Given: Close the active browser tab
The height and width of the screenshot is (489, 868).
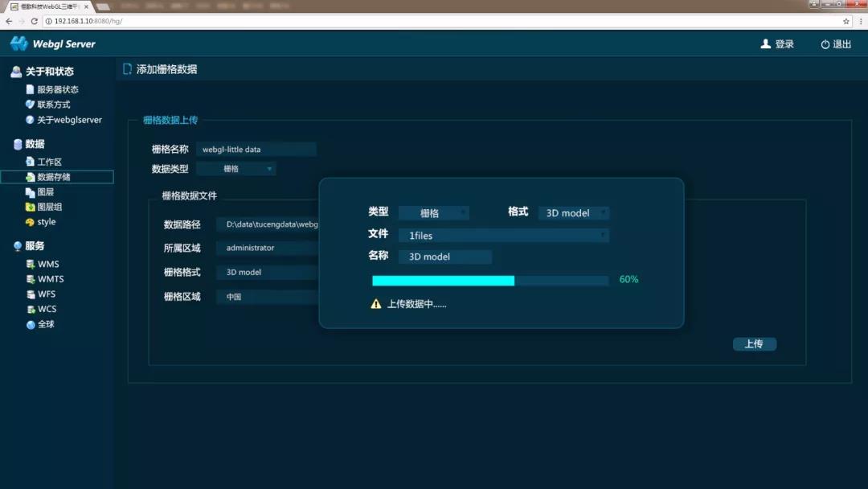Looking at the screenshot, I should coord(86,6).
